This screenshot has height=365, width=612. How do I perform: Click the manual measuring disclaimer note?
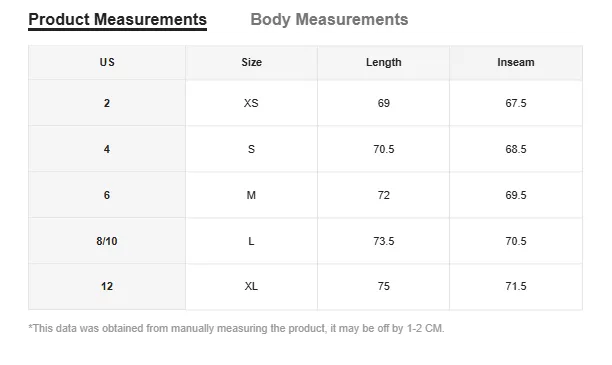236,328
